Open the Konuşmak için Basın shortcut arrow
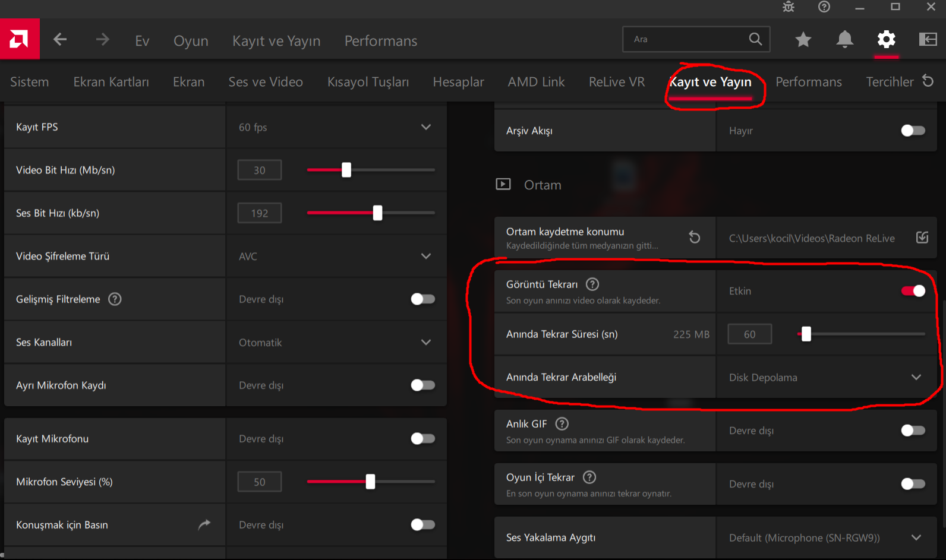Image resolution: width=946 pixels, height=560 pixels. click(204, 524)
